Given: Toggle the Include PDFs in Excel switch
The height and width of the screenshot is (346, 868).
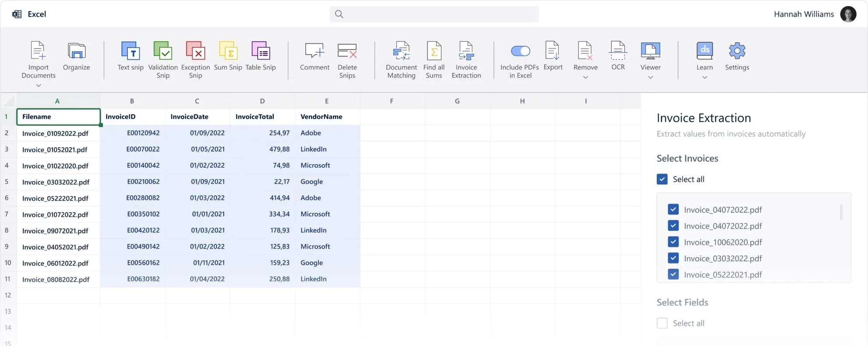Looking at the screenshot, I should 520,51.
